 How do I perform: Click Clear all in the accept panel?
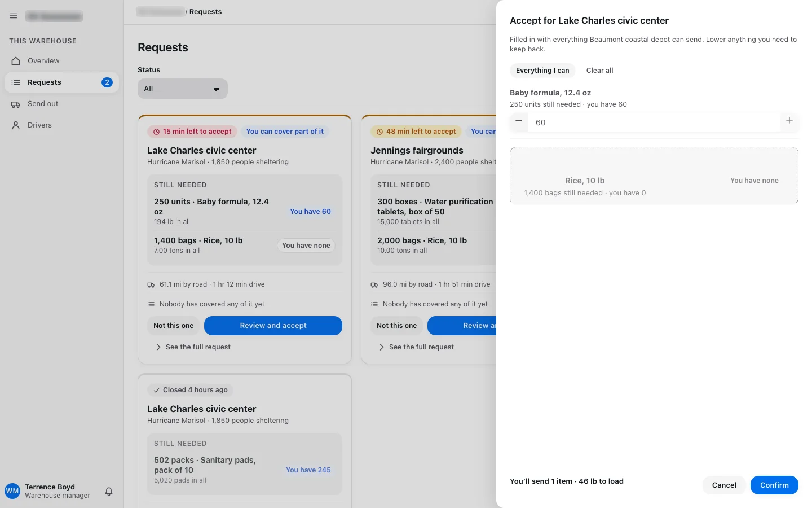[599, 71]
